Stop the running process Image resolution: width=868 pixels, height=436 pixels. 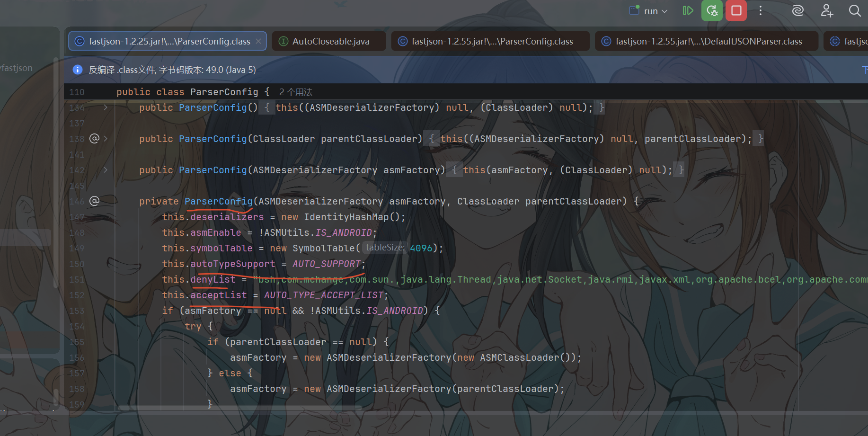736,10
